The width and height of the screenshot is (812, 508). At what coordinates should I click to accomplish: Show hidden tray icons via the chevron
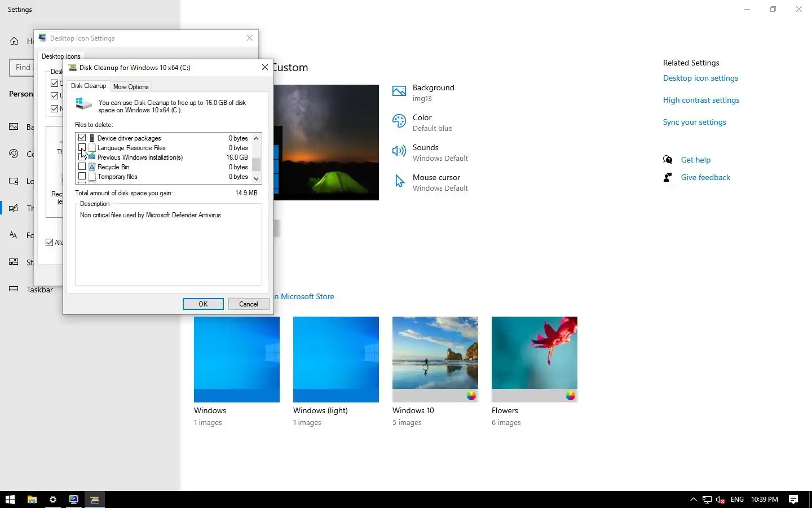click(694, 500)
